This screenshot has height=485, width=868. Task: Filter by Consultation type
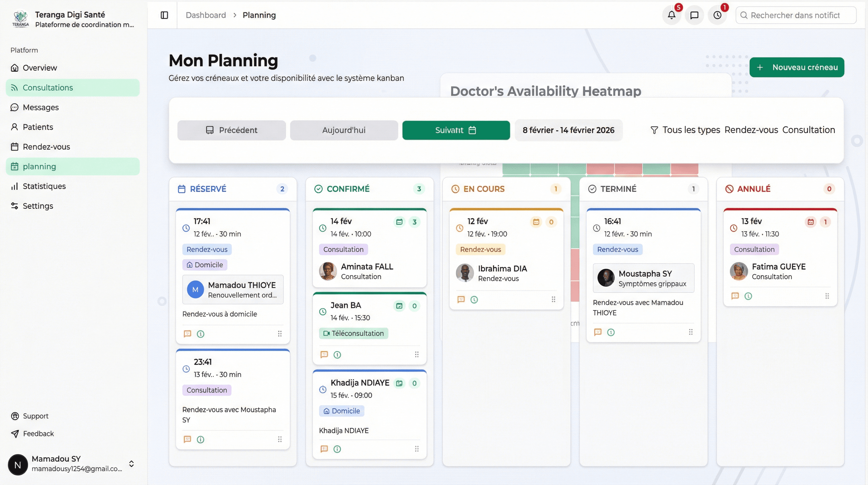(809, 130)
